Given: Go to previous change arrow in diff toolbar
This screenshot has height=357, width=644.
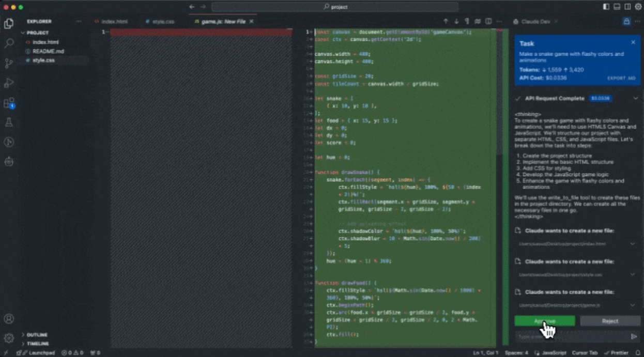Looking at the screenshot, I should pos(446,22).
